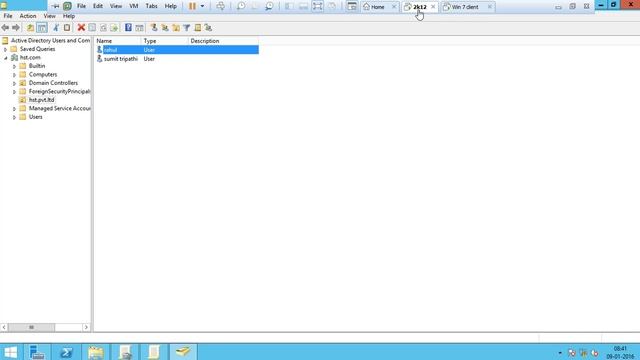Open the snapshot manager icon
Viewport: 640px width, 360px height.
pyautogui.click(x=269, y=6)
